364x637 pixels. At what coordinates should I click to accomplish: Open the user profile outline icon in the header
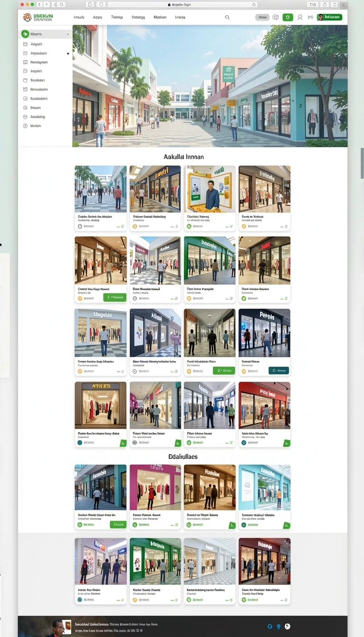(x=300, y=17)
